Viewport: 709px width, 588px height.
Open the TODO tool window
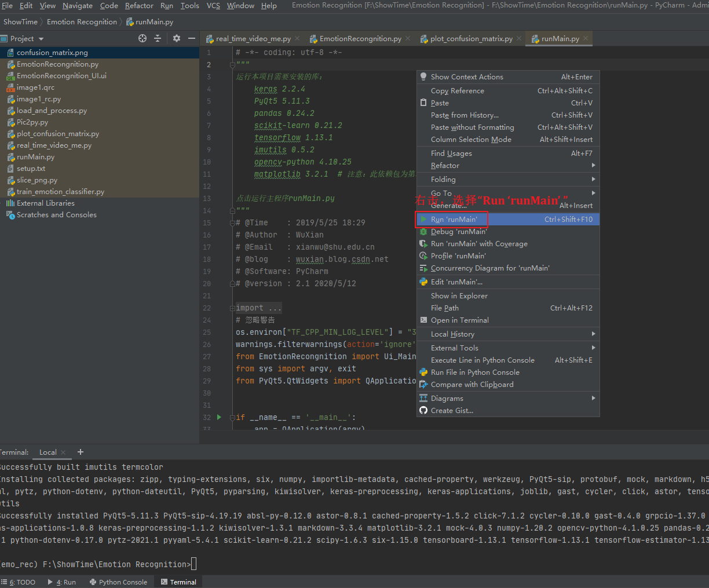point(19,582)
